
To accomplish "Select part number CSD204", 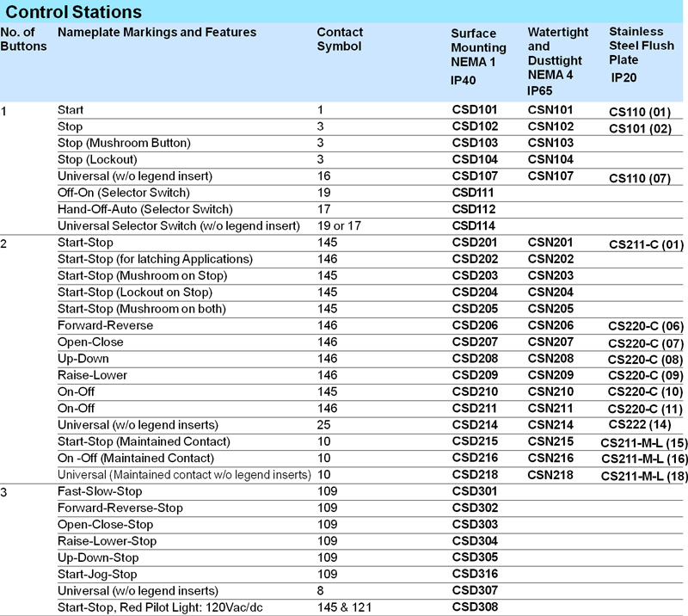I will tap(475, 293).
